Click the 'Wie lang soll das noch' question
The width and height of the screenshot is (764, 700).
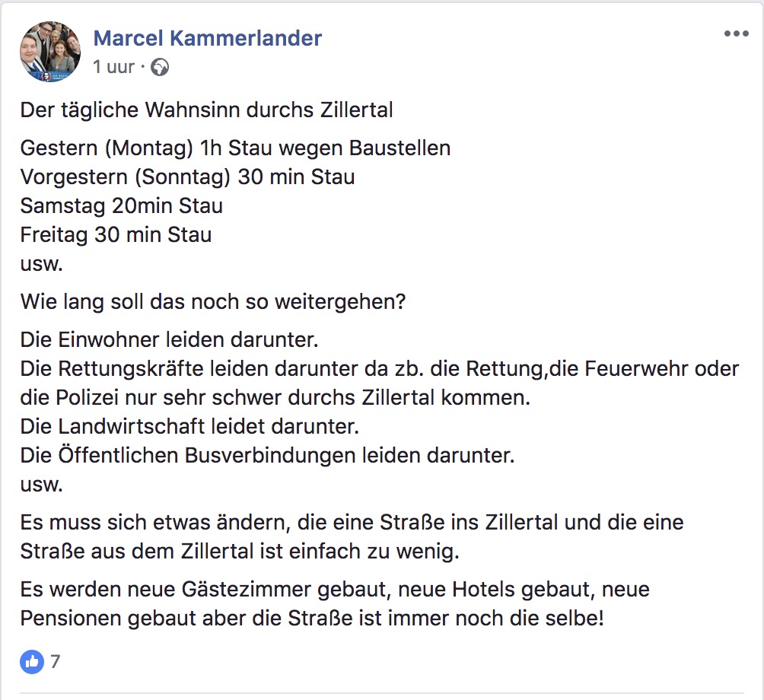213,302
